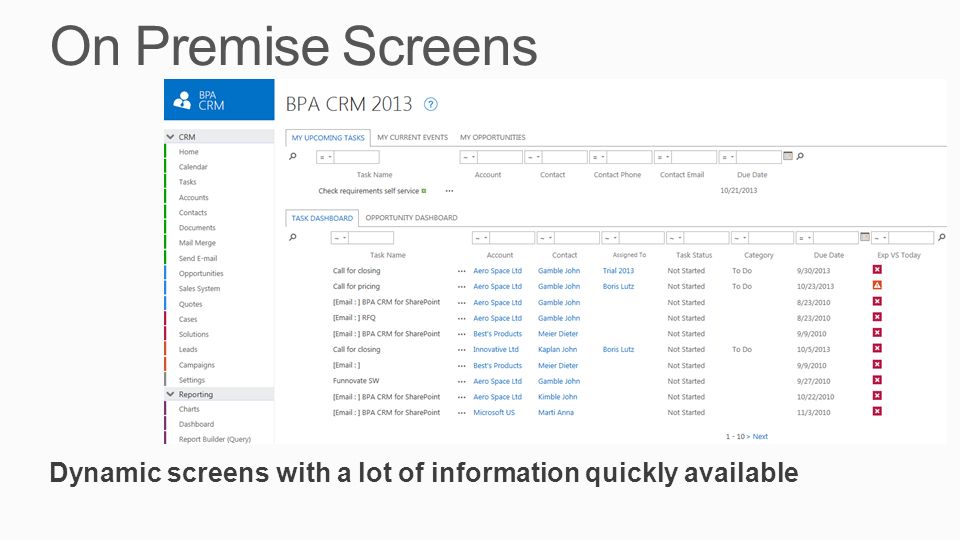Open Campaigns in sidebar
The image size is (960, 540).
click(x=197, y=365)
